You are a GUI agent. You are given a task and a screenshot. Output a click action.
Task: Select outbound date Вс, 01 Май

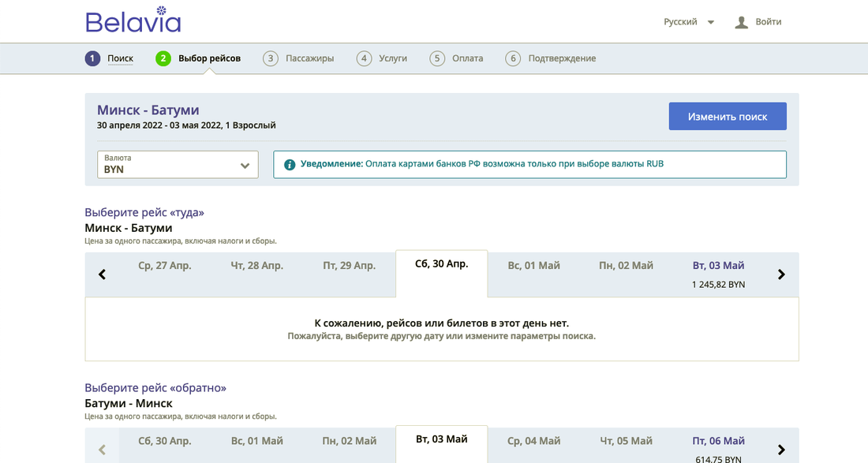(x=533, y=266)
